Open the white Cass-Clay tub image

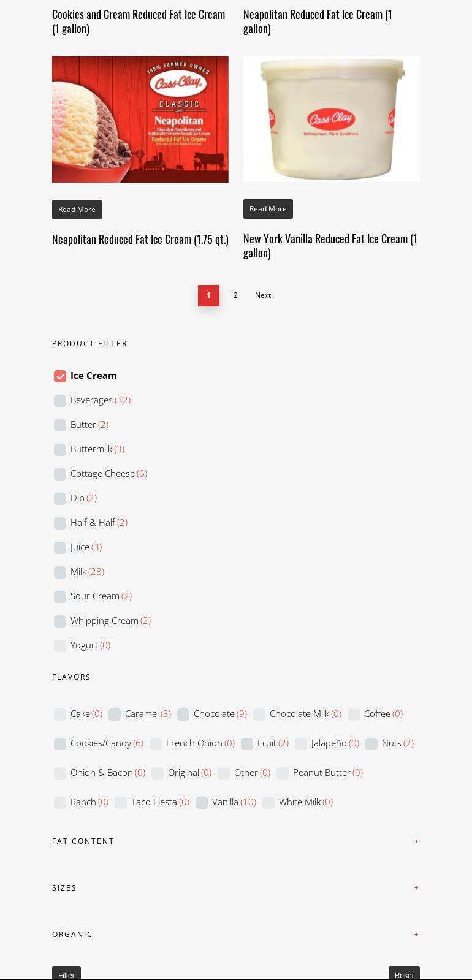click(x=332, y=119)
